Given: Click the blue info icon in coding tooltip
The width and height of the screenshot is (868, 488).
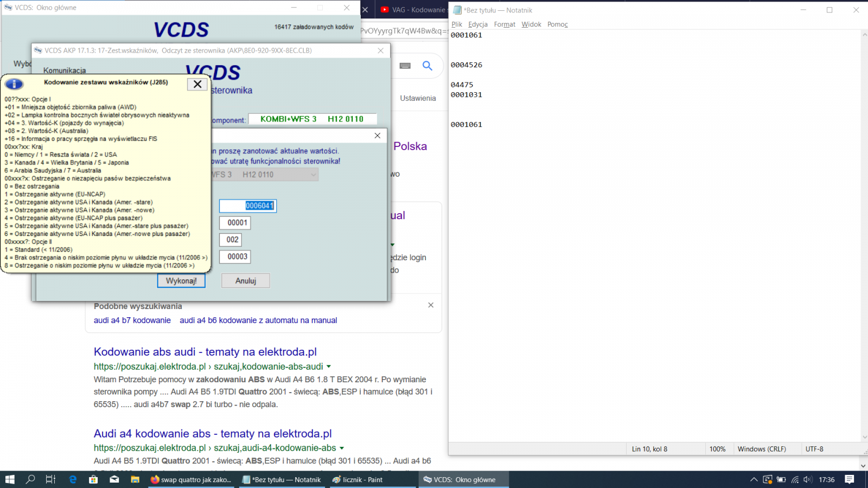Looking at the screenshot, I should (x=14, y=84).
